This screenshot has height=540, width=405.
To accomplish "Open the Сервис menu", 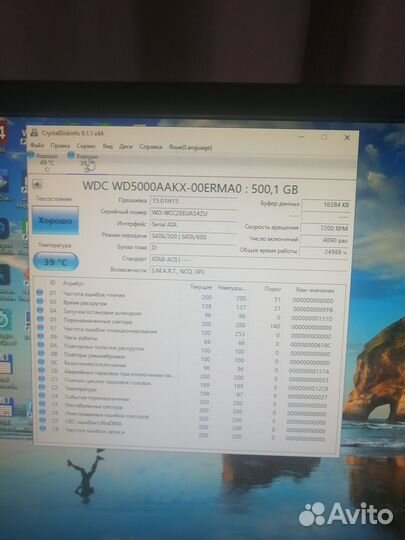I will (x=86, y=146).
